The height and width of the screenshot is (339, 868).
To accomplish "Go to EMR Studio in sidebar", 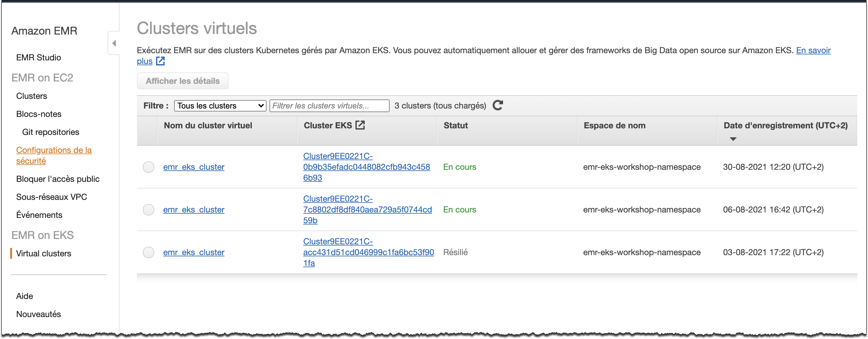I will (x=38, y=57).
